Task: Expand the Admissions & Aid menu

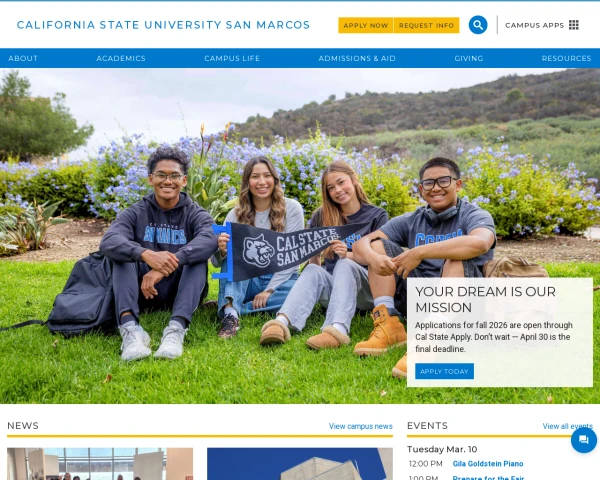Action: coord(357,58)
